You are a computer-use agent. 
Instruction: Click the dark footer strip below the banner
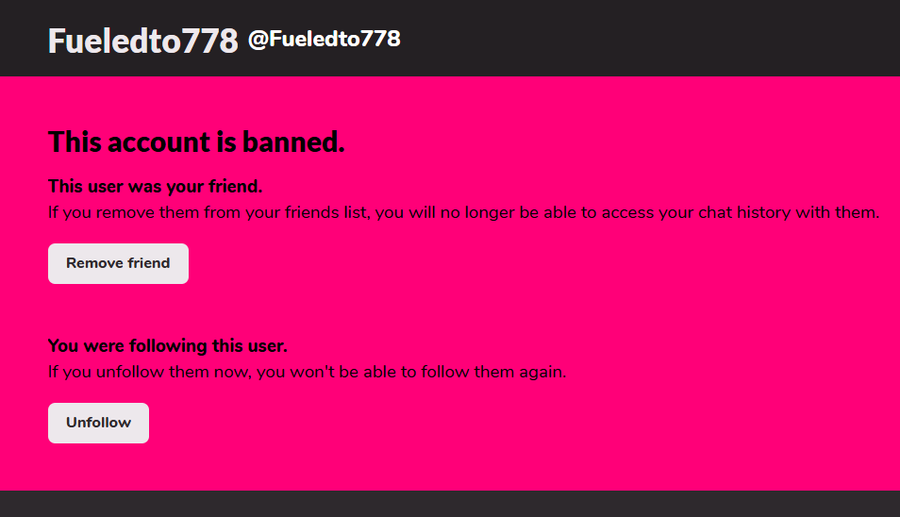coord(450,504)
